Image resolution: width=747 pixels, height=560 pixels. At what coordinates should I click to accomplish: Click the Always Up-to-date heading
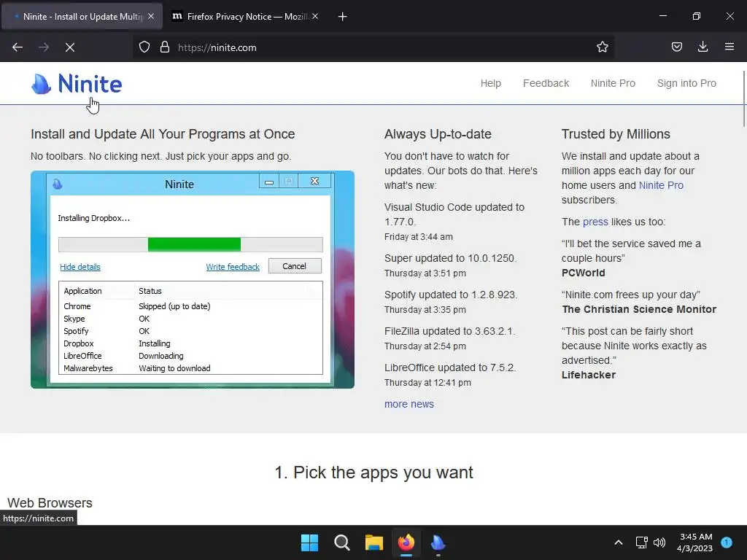coord(438,134)
